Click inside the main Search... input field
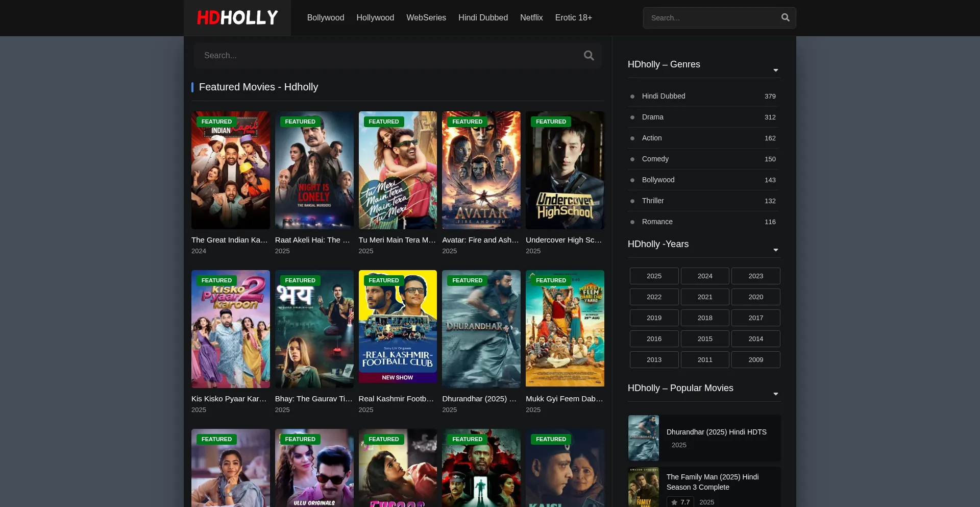 [357, 55]
